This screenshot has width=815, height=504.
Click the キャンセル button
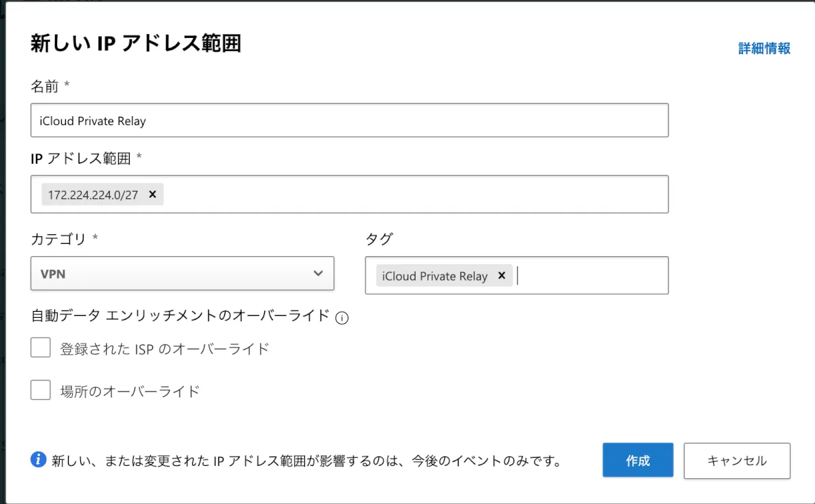[x=737, y=461]
